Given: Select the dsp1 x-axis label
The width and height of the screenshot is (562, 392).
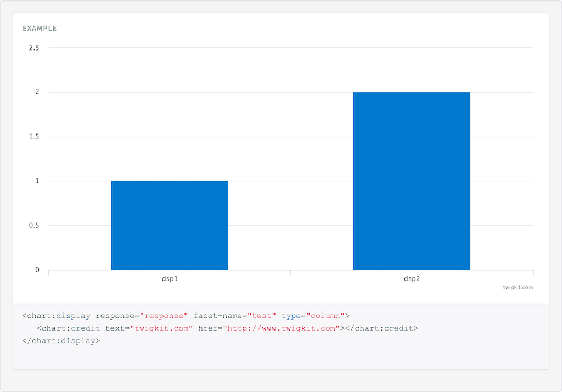Looking at the screenshot, I should [170, 279].
